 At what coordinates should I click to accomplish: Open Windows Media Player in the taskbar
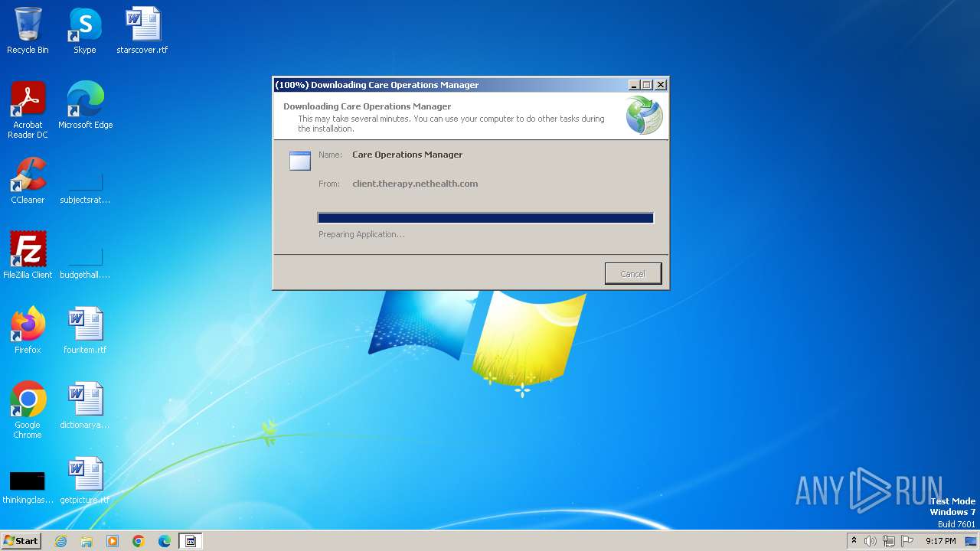[113, 541]
